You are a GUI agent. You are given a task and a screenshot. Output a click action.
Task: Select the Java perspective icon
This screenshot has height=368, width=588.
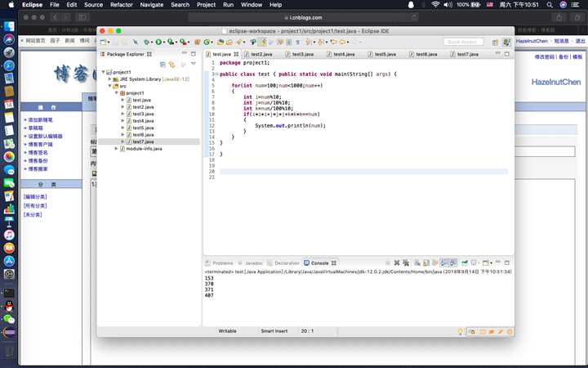(506, 42)
